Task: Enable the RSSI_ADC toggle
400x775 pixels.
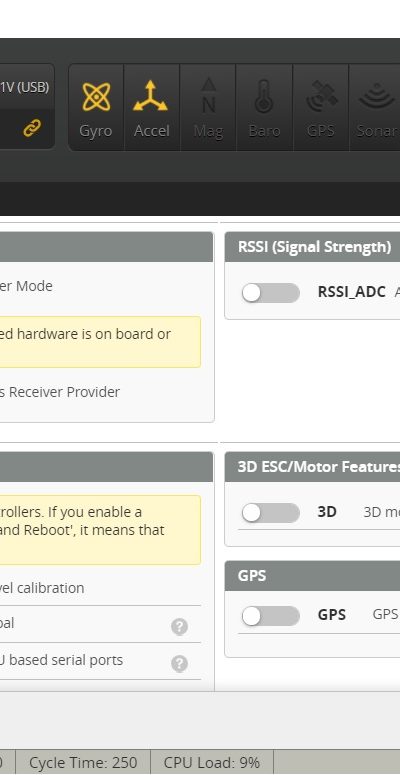Action: point(270,293)
